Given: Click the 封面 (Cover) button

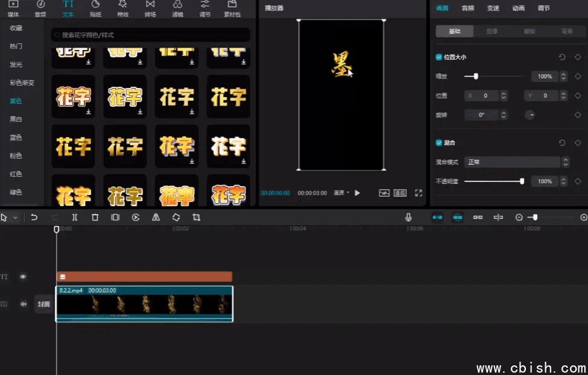Looking at the screenshot, I should coord(43,304).
